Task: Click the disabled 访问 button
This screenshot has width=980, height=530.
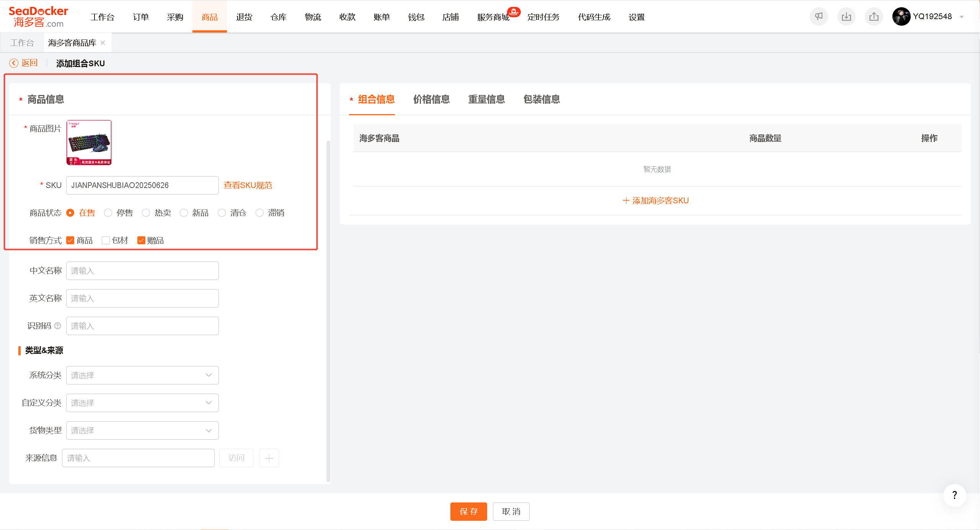Action: (236, 458)
